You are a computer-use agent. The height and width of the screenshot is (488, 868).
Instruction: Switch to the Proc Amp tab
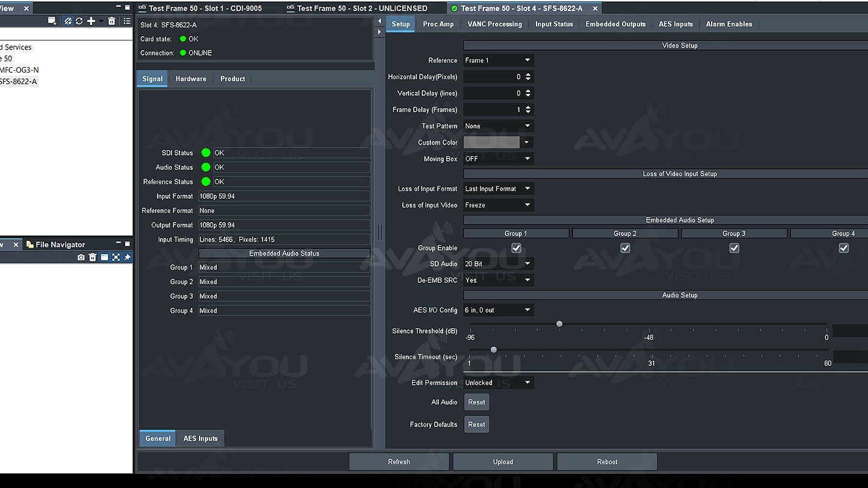(438, 24)
